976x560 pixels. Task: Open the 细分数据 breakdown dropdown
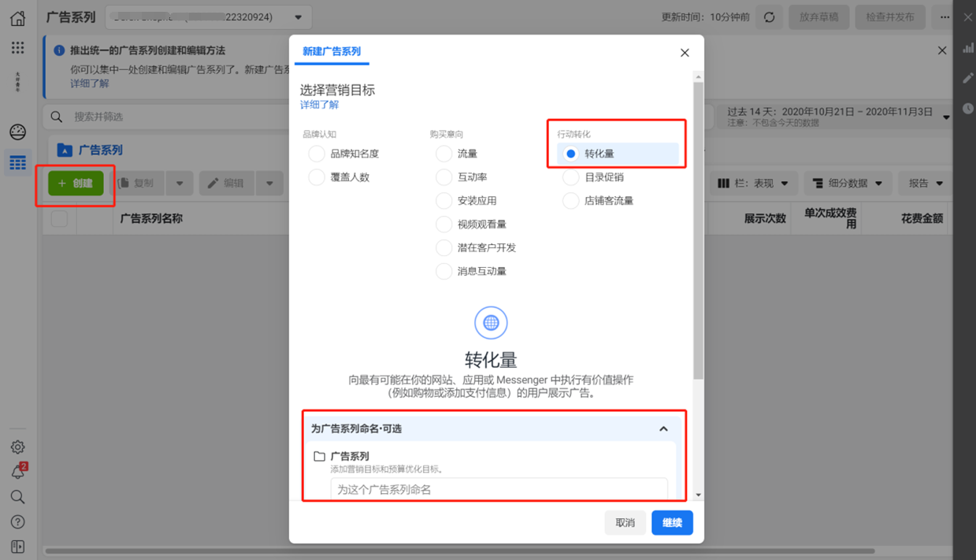click(x=847, y=183)
